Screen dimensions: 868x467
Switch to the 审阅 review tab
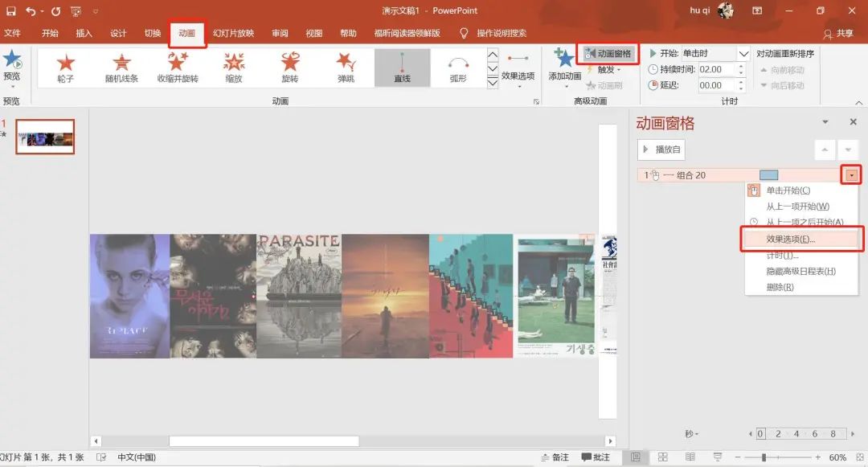[x=280, y=33]
